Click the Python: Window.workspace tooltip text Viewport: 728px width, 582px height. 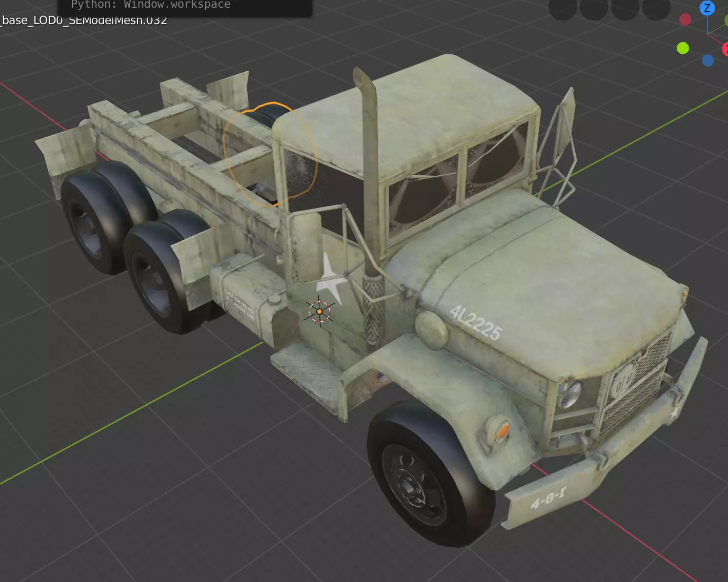coord(151,5)
